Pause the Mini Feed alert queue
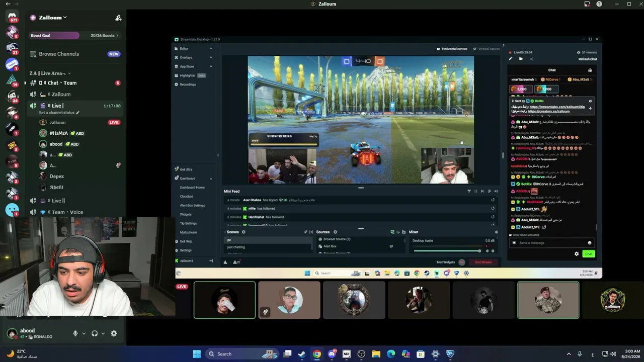The image size is (644, 362). (476, 191)
